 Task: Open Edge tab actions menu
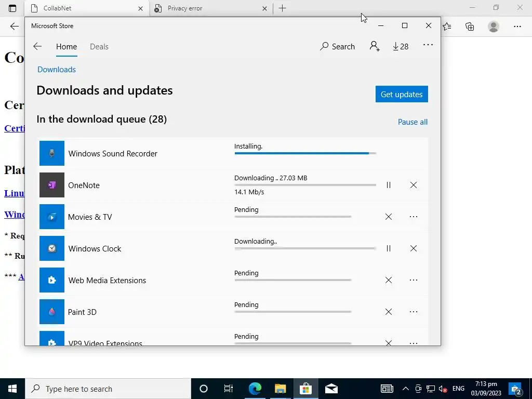point(12,8)
